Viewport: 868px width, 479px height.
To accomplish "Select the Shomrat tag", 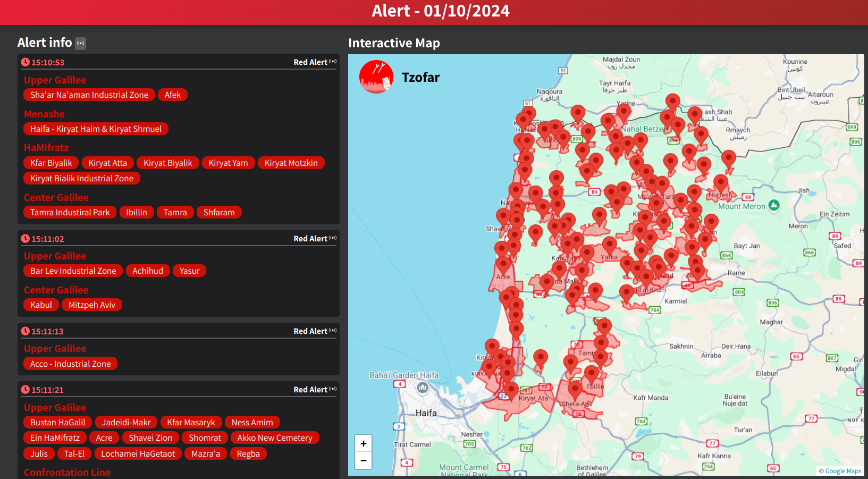I will (205, 438).
